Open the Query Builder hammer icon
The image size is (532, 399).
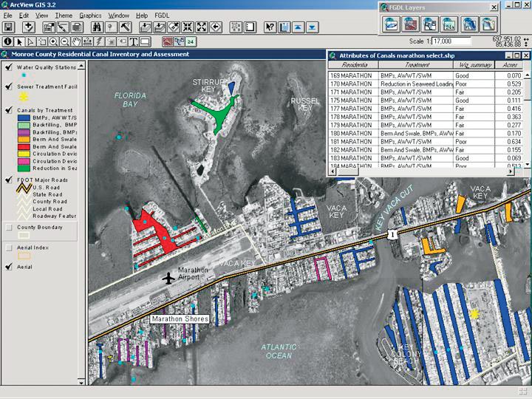[126, 27]
